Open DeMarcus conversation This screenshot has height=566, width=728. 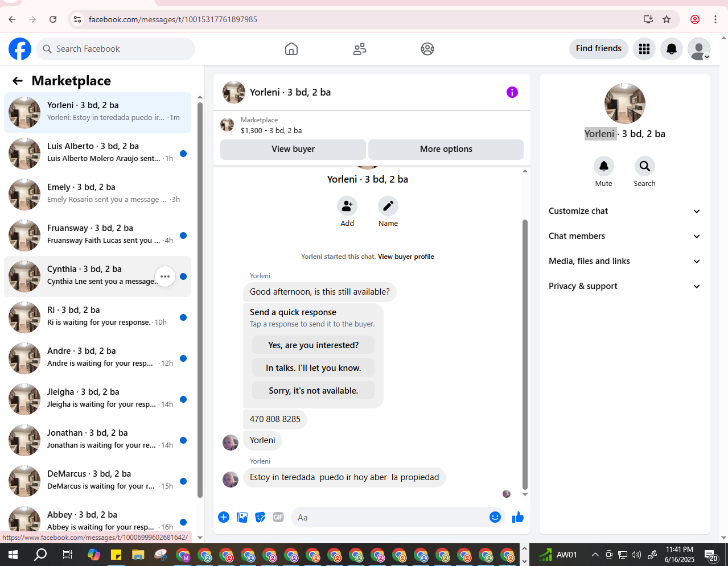[x=98, y=481]
